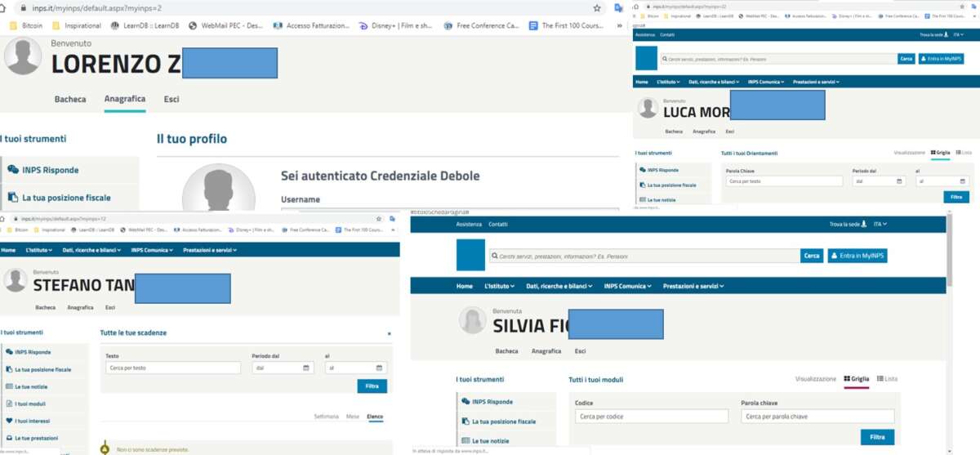Expand 'INPS Comunica' menu in Stefano's window

[154, 250]
